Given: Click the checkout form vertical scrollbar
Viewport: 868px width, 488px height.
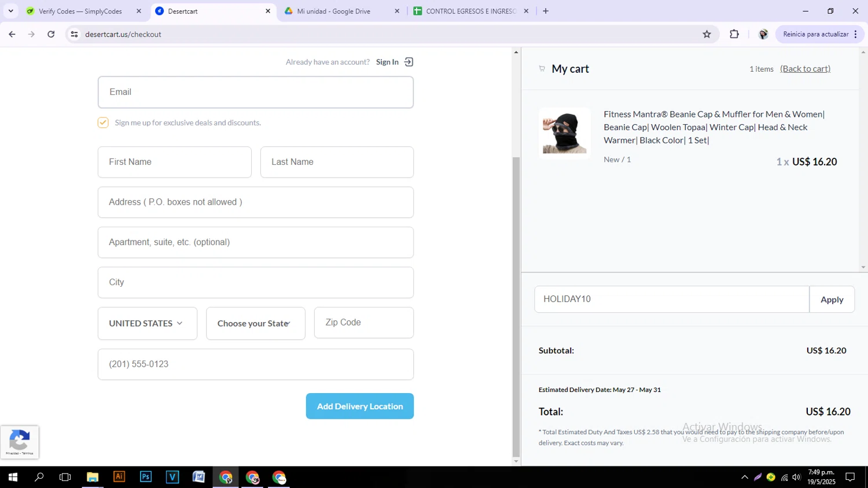Looking at the screenshot, I should pyautogui.click(x=516, y=306).
